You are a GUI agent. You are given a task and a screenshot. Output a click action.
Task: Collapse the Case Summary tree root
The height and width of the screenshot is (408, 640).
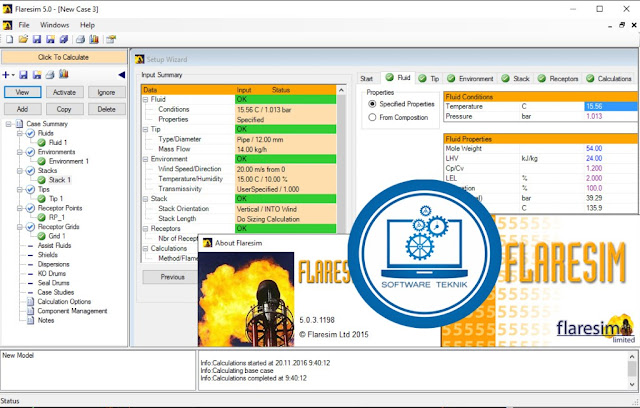coord(8,124)
